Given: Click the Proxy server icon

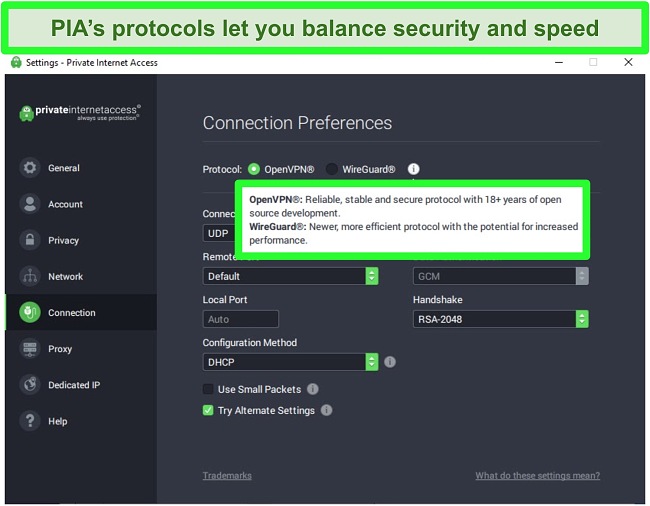Looking at the screenshot, I should 30,349.
